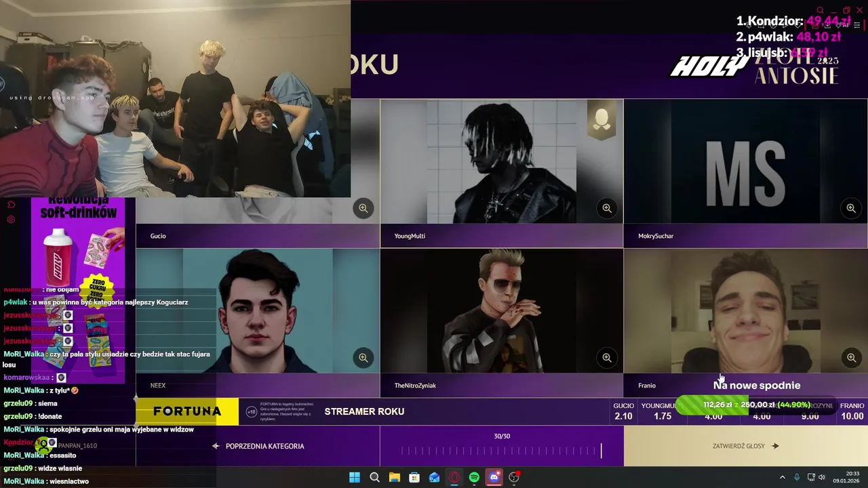
Task: Open volume control in tray
Action: coord(822,477)
